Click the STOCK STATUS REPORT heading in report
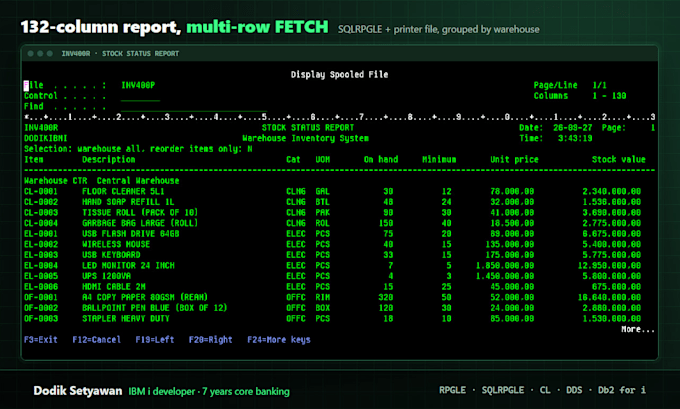680x409 pixels. pos(308,128)
